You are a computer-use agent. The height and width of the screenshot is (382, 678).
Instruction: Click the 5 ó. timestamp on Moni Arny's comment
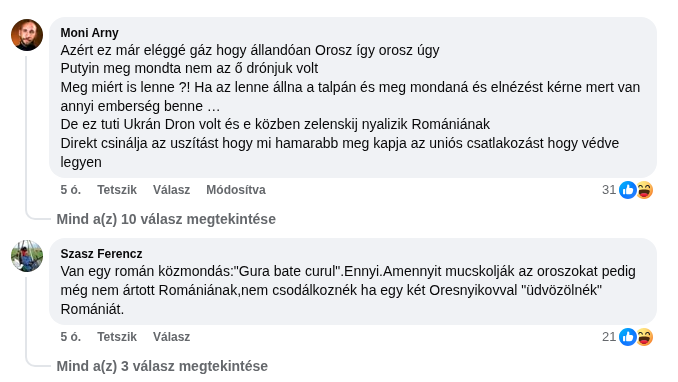coord(70,190)
